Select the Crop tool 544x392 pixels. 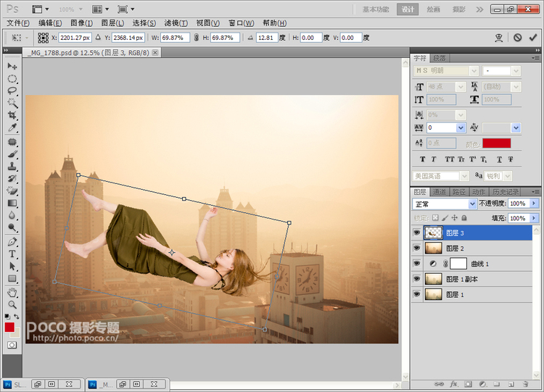12,115
